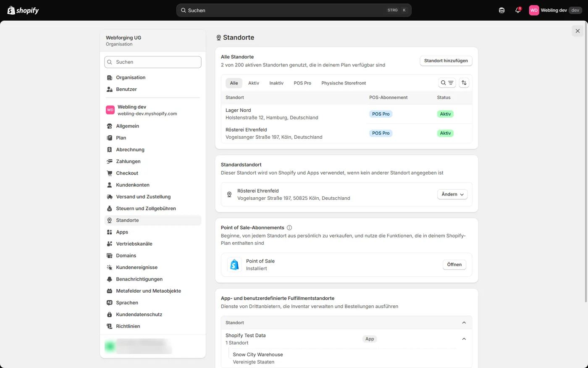Click the Abrechnung billing icon
Image resolution: width=588 pixels, height=368 pixels.
(110, 150)
